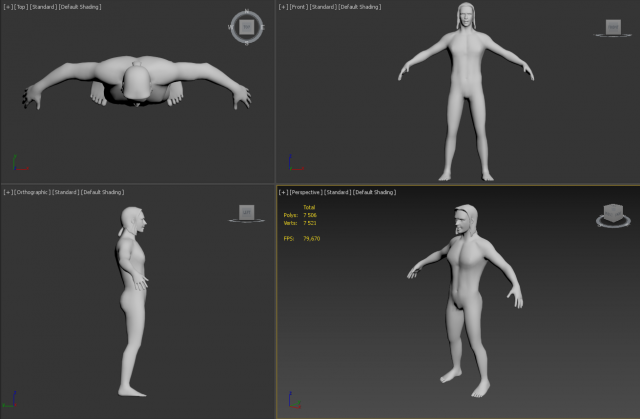Open [Standard] menu in the Front viewport

click(323, 7)
